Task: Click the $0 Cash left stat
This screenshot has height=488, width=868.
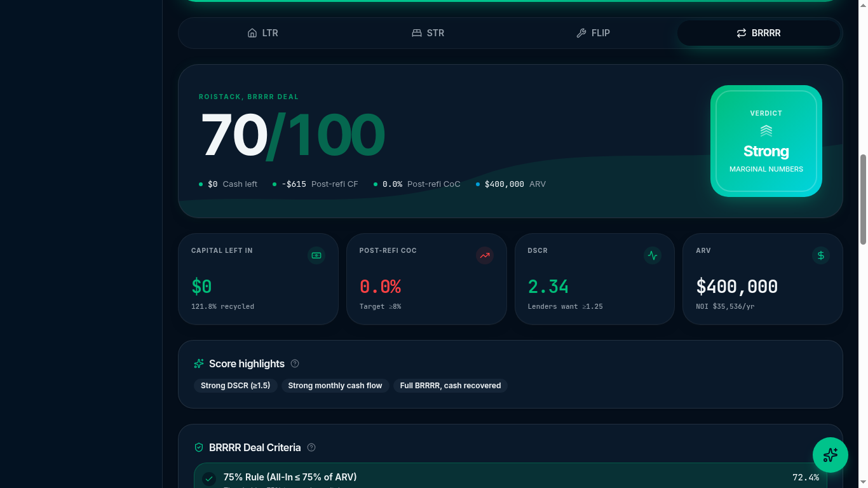Action: click(228, 184)
